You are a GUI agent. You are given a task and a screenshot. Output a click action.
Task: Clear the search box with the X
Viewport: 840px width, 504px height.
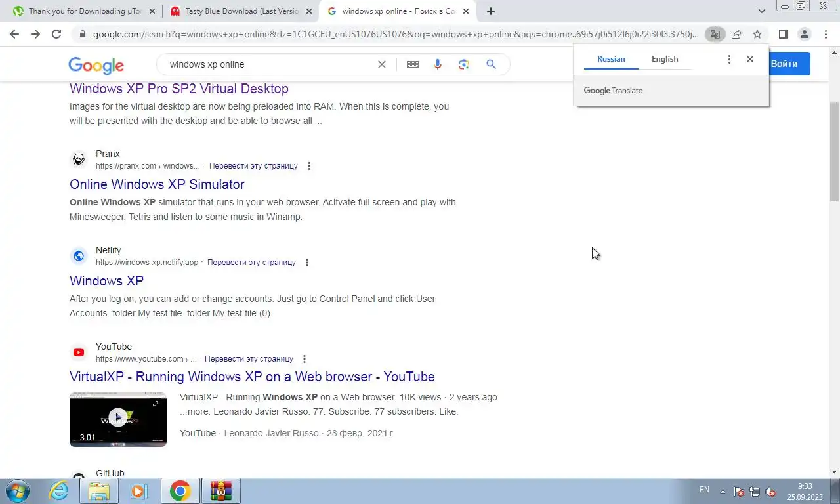click(x=382, y=64)
